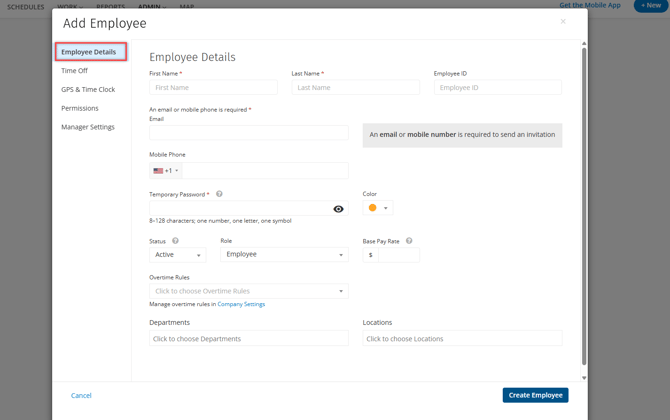Expand the Status dropdown set to Active
This screenshot has width=670, height=420.
tap(178, 255)
